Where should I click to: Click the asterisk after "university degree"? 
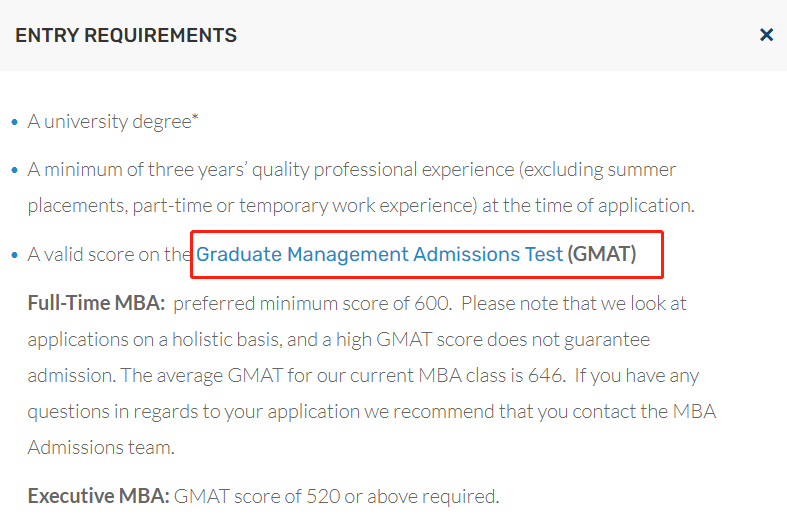coord(195,117)
